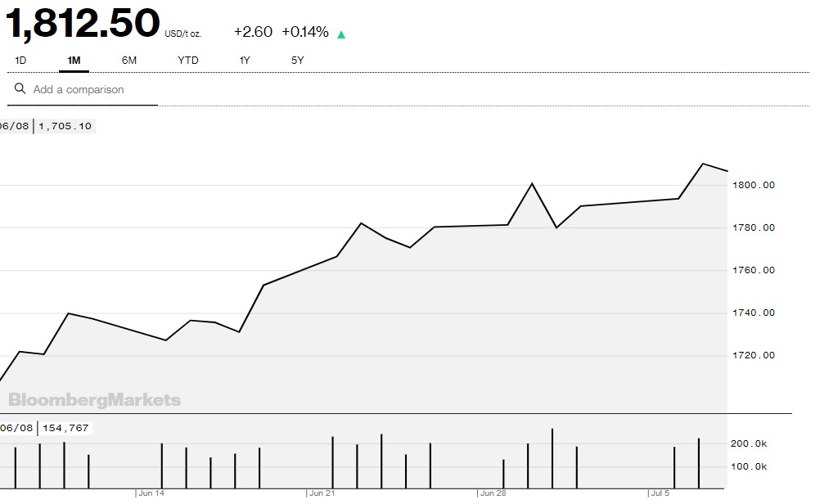Show the 1Y time range

[x=245, y=61]
